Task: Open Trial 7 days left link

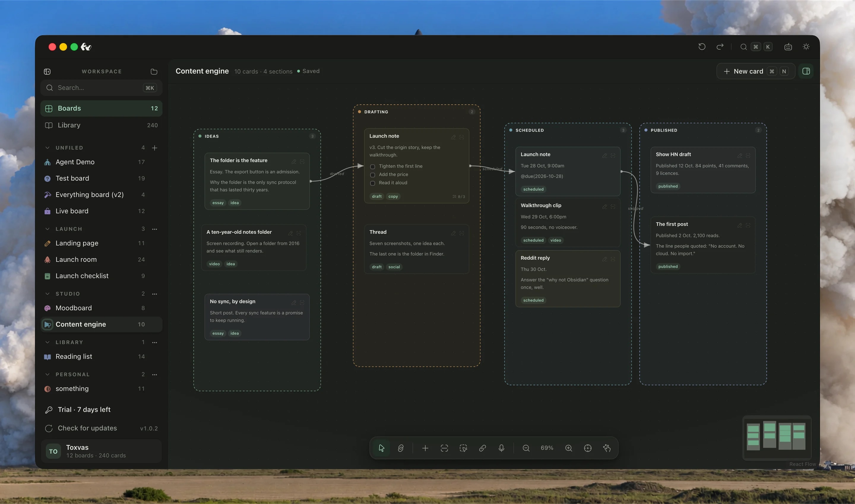Action: (101, 410)
